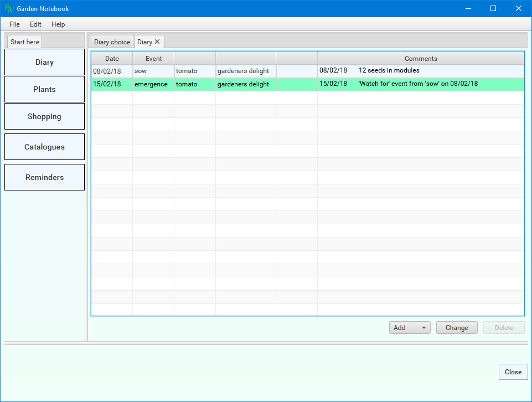Click the Comments column header
This screenshot has width=532, height=402.
coord(420,59)
